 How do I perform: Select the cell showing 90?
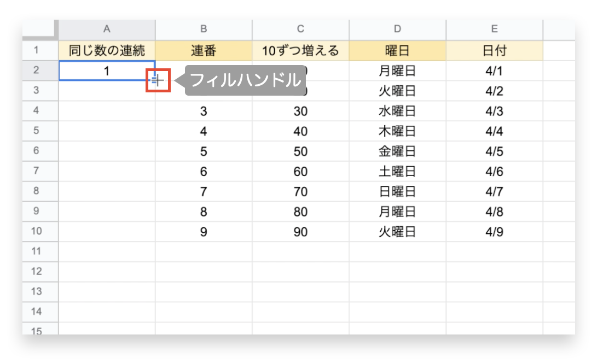(x=300, y=231)
